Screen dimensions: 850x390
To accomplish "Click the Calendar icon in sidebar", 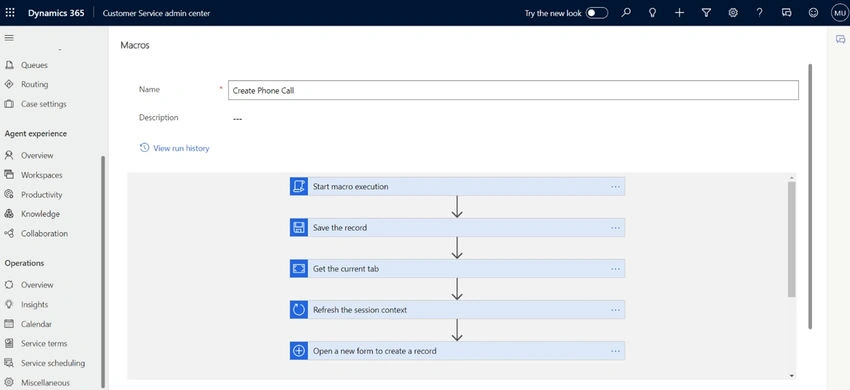I will point(9,324).
